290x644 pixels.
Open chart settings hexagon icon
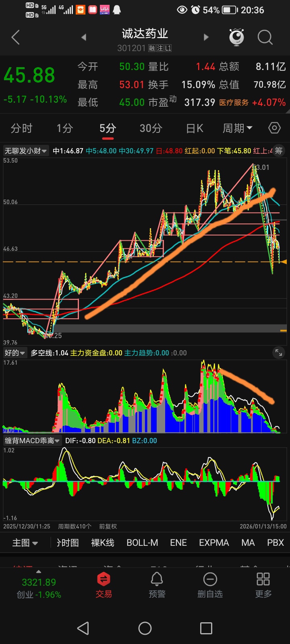tap(274, 128)
